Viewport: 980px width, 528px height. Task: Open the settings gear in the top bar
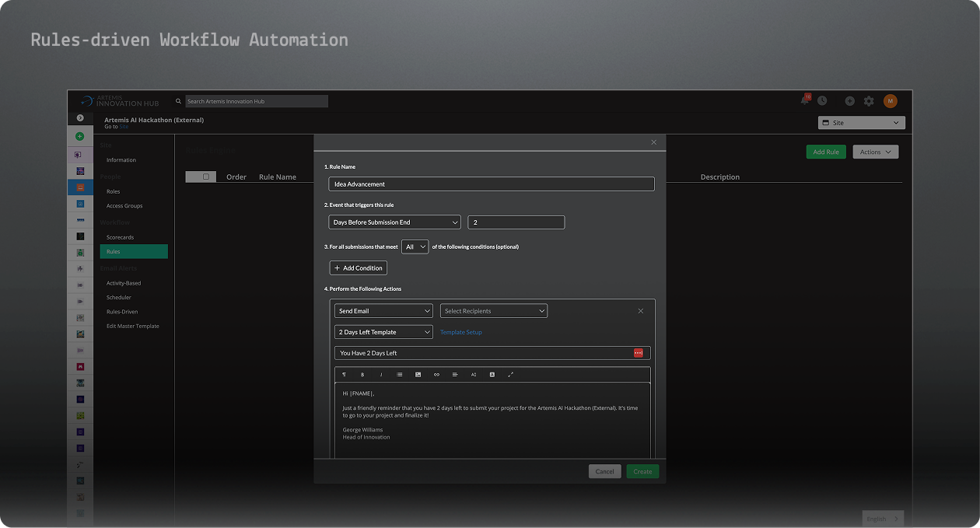point(868,100)
